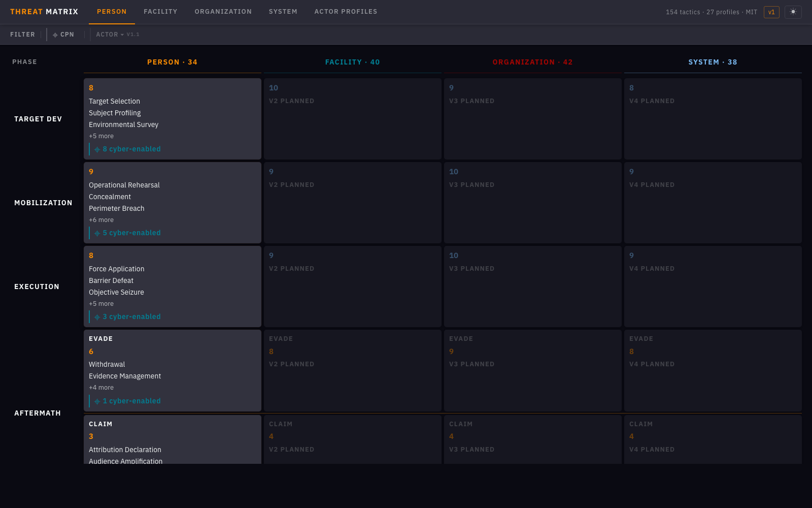Click the crosshair icon beside 1 cyber-enabled
Screen dimensions: 812x508
97,401
